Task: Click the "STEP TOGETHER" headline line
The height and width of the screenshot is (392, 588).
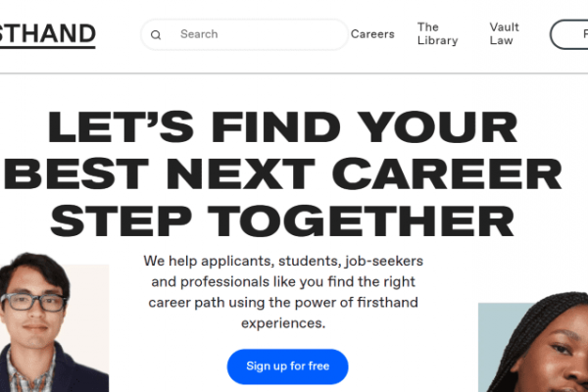Action: 282,221
